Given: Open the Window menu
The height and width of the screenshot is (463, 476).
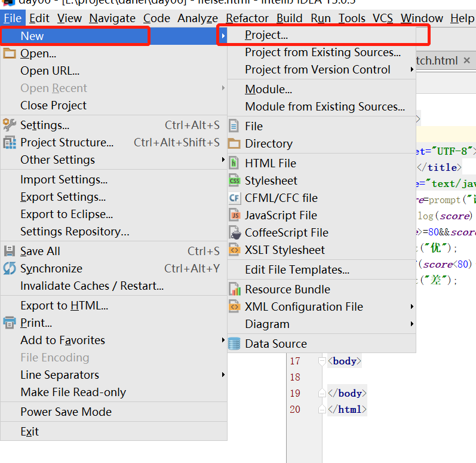Looking at the screenshot, I should (x=422, y=18).
